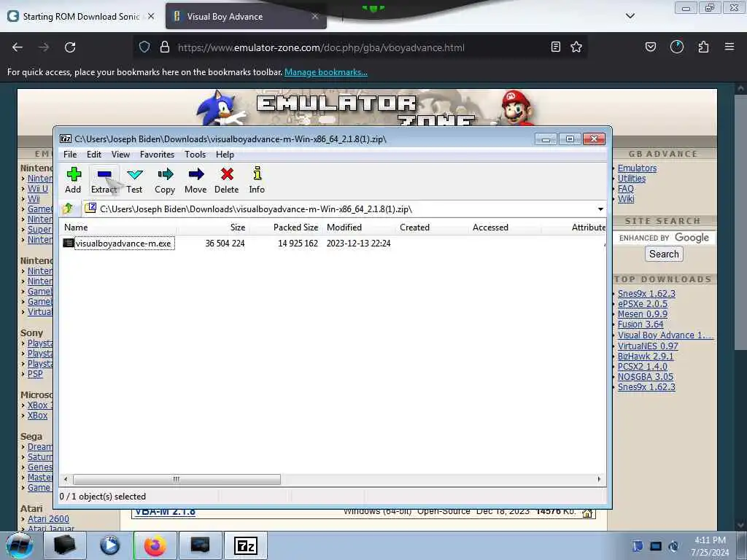747x560 pixels.
Task: Open the 7-Zip taskbar icon
Action: (x=245, y=545)
